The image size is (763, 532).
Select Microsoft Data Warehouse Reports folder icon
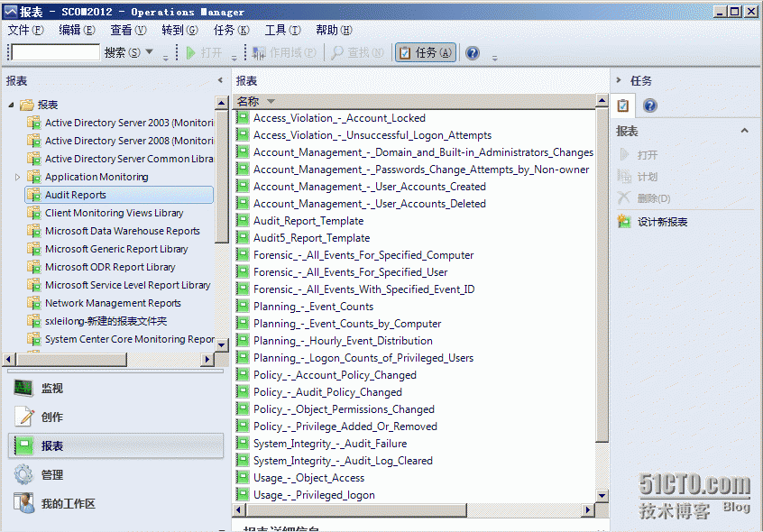tap(34, 231)
